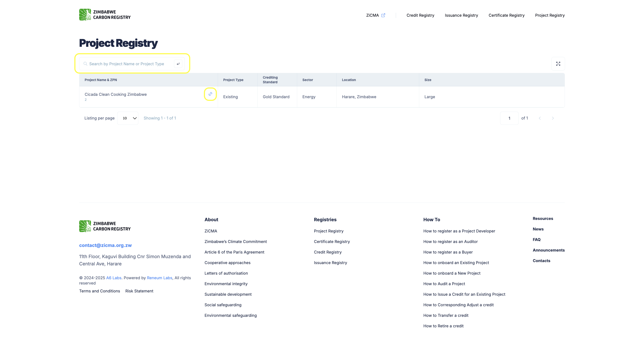Open the FAQ footer link
Screen dimensions: 644x348
(x=536, y=240)
